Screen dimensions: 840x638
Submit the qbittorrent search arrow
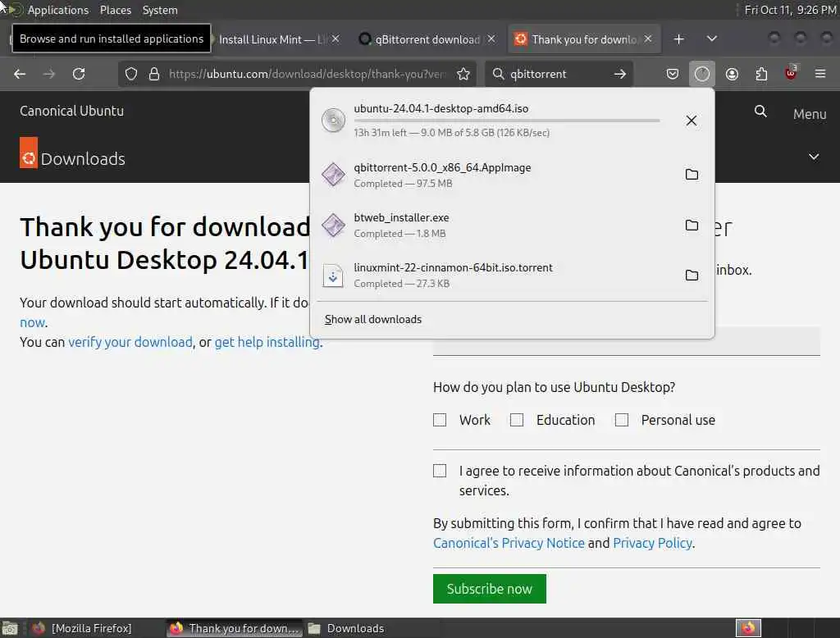(620, 74)
